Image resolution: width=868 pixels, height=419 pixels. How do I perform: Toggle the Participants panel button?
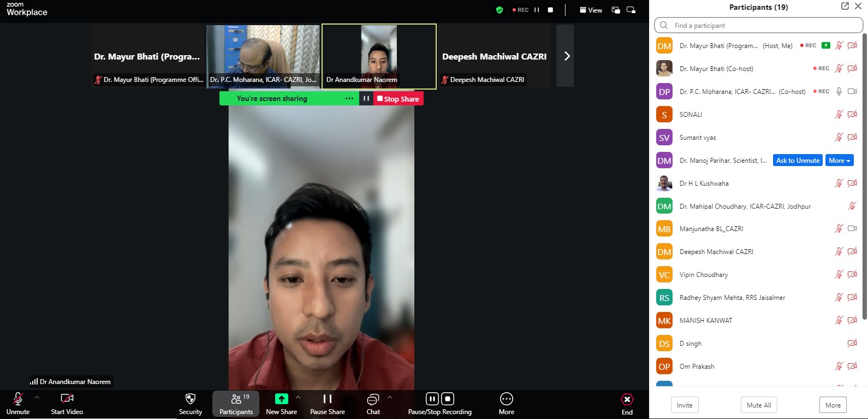tap(236, 404)
